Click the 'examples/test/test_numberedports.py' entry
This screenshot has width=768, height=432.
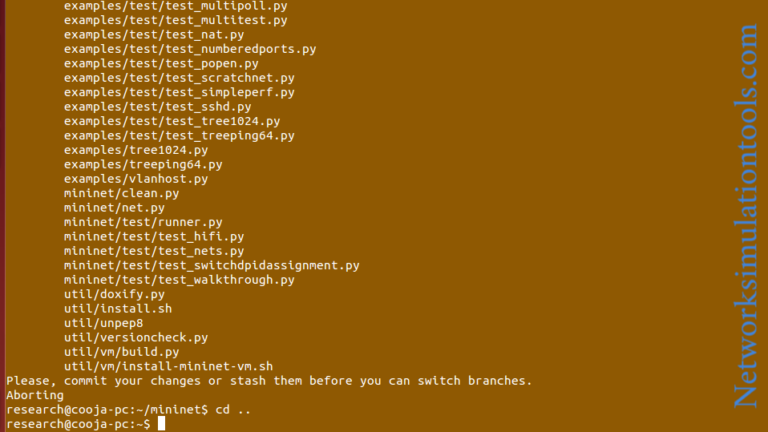pyautogui.click(x=190, y=48)
